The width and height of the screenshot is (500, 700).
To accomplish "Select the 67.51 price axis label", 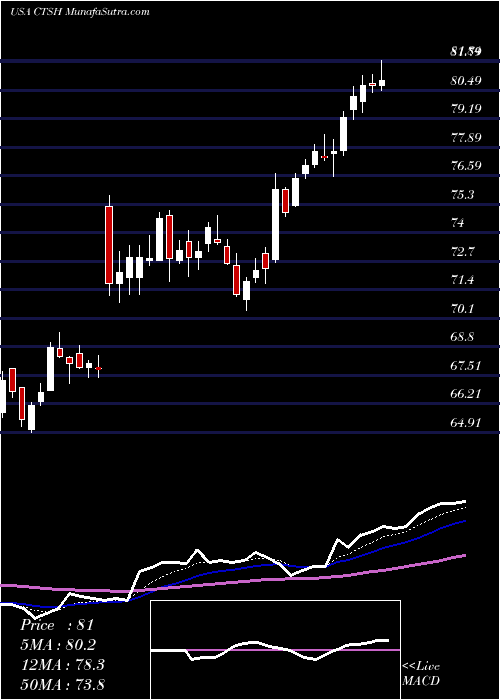I will (x=466, y=366).
